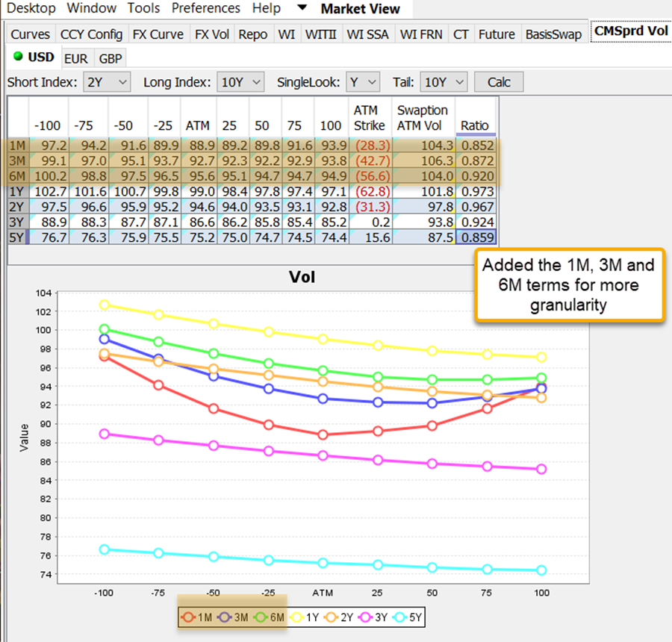672x642 pixels.
Task: Switch to the FX Vol tab
Action: 212,34
